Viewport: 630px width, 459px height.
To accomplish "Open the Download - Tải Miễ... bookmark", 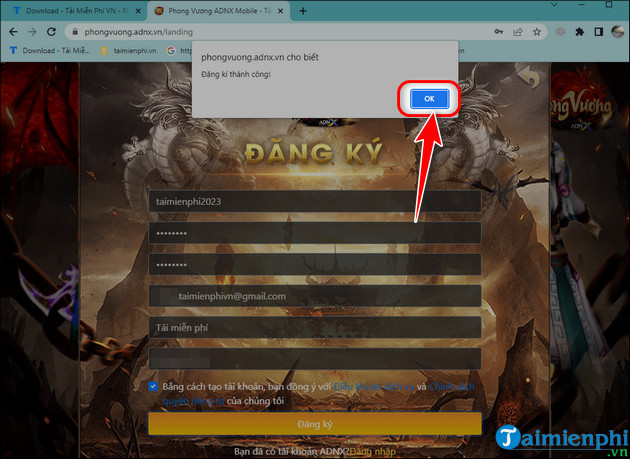I will pos(50,51).
